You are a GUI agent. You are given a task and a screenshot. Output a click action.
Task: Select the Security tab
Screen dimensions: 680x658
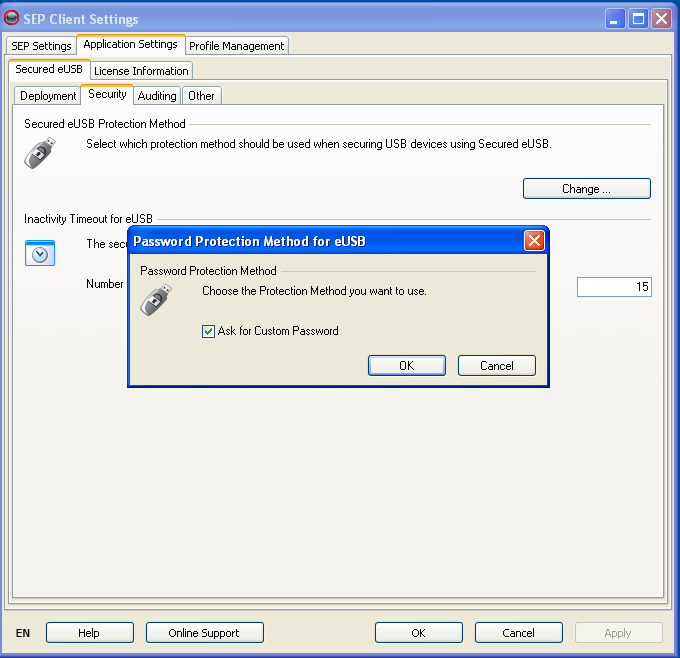tap(107, 94)
